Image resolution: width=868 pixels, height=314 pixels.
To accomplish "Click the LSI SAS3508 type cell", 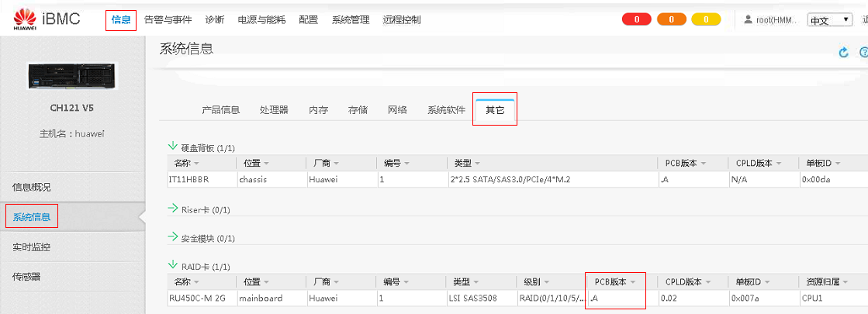I will (x=481, y=298).
